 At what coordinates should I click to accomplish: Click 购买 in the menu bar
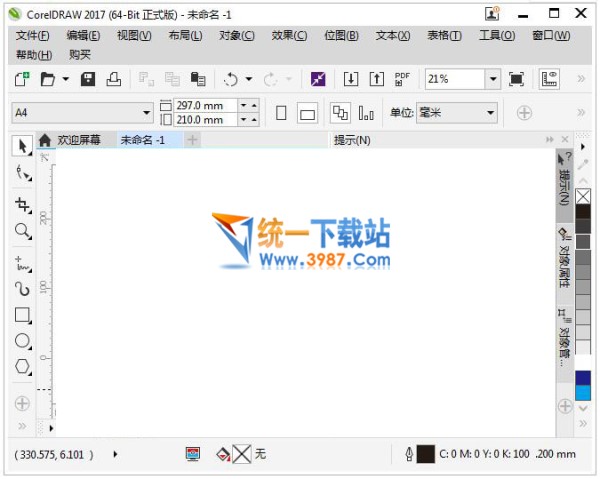pyautogui.click(x=80, y=55)
